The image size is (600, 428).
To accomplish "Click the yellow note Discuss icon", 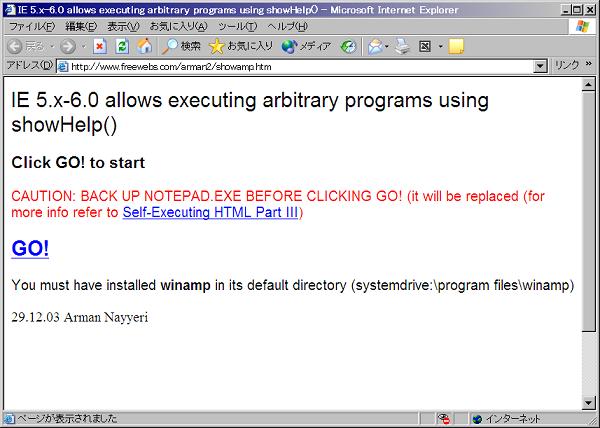I will point(456,47).
